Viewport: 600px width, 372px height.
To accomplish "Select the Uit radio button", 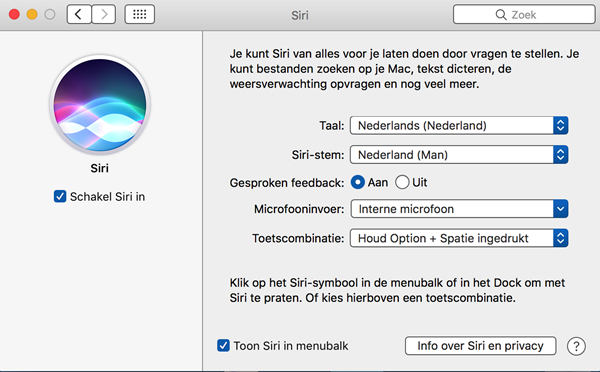I will (x=402, y=182).
